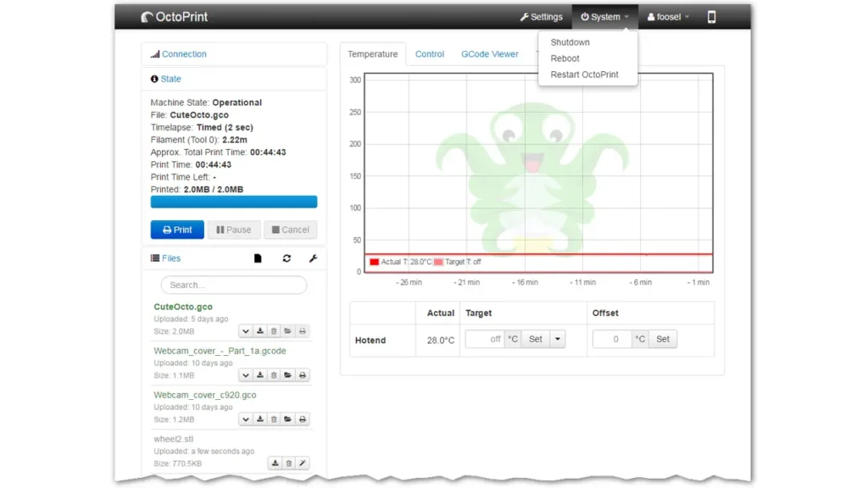Click the Webcam_cover_-_Part_1a.gcode file name
The width and height of the screenshot is (868, 488).
tap(220, 351)
